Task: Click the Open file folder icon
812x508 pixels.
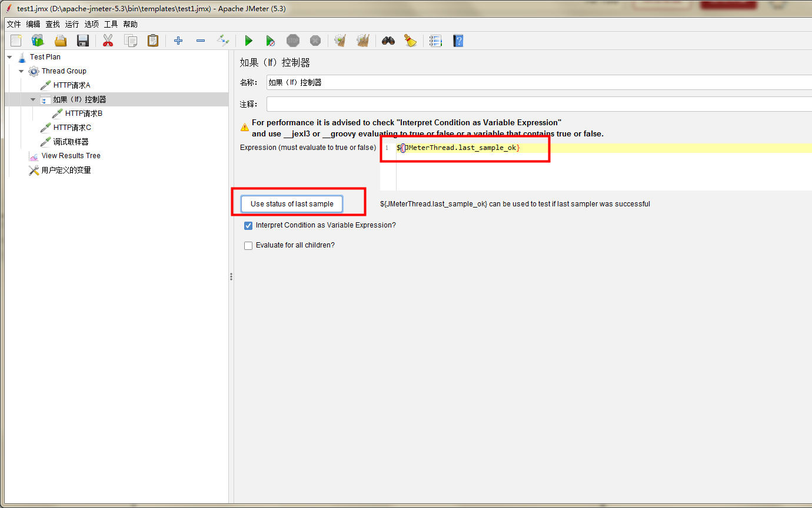Action: click(61, 41)
